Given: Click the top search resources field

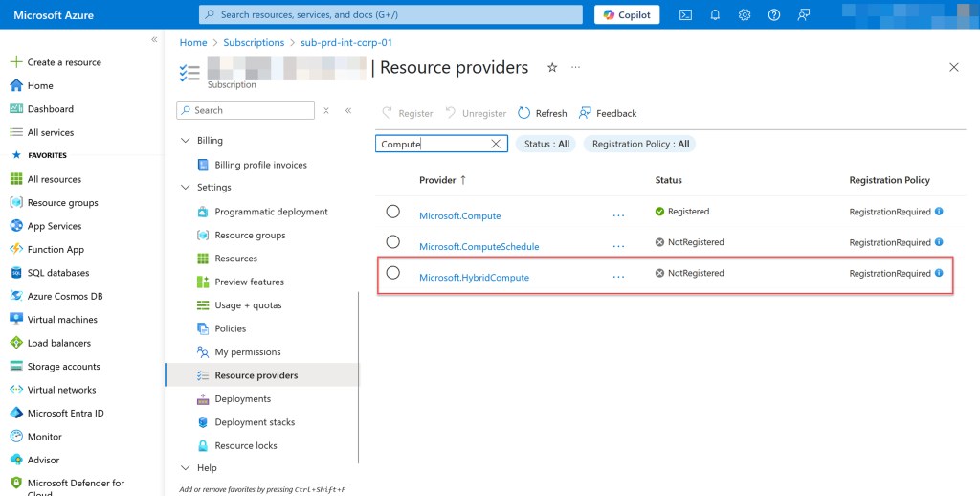Looking at the screenshot, I should (x=390, y=15).
